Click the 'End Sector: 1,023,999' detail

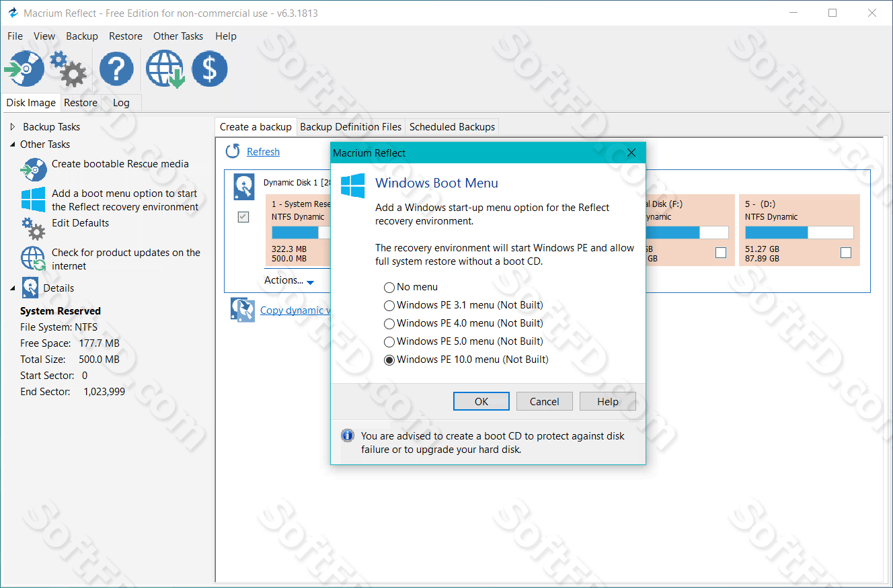pos(73,392)
